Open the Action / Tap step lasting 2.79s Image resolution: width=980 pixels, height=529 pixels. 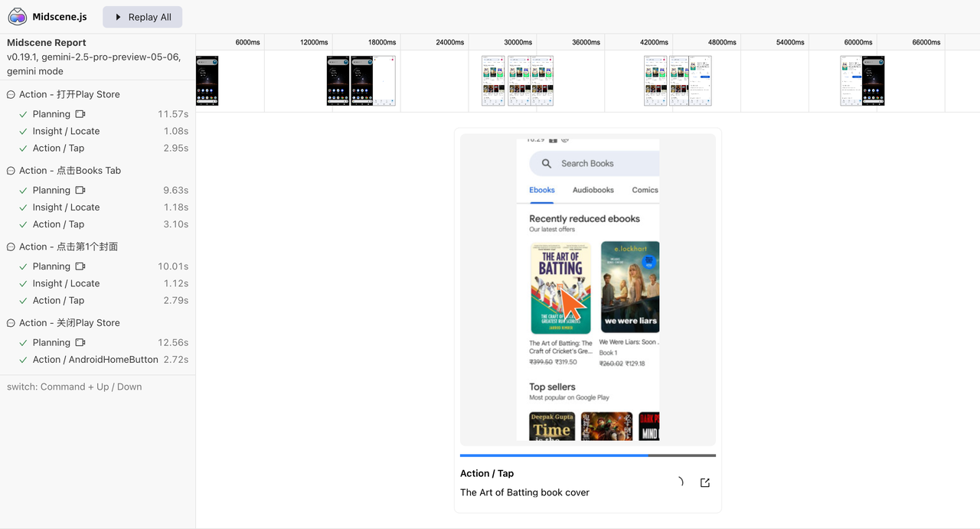coord(97,301)
